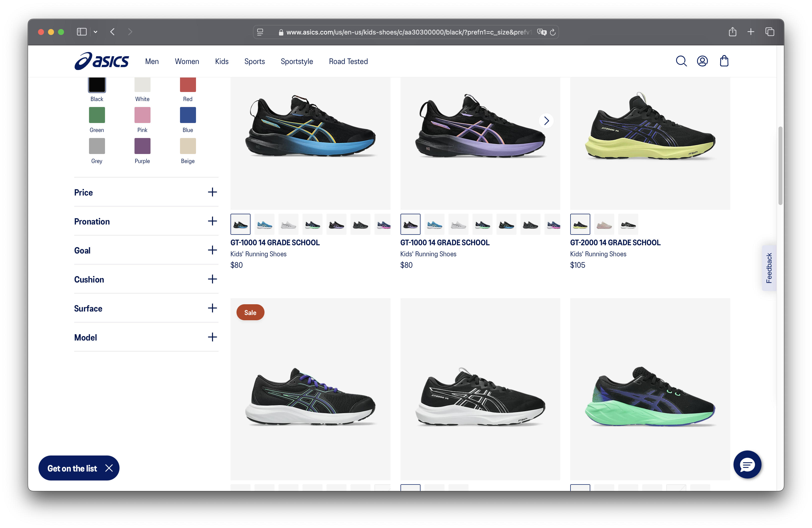This screenshot has height=528, width=812.
Task: Open the Kids menu
Action: [x=222, y=61]
